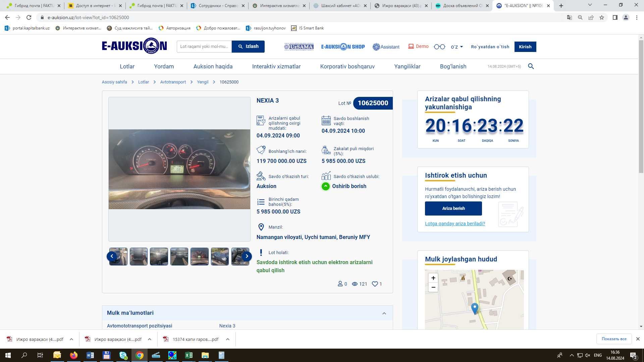Open Excel from the taskbar

pos(189,355)
